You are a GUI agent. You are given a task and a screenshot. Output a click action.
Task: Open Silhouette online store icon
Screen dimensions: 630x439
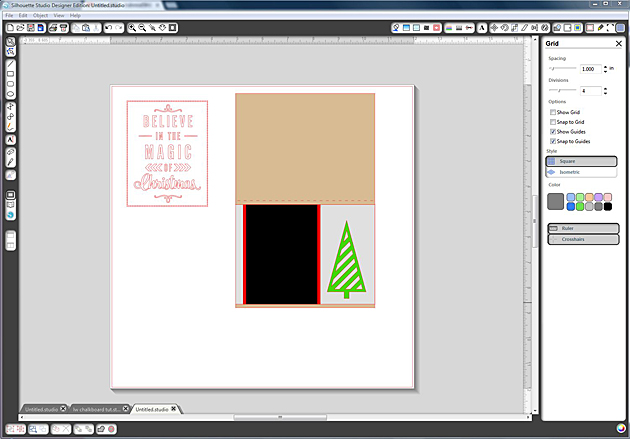click(10, 215)
